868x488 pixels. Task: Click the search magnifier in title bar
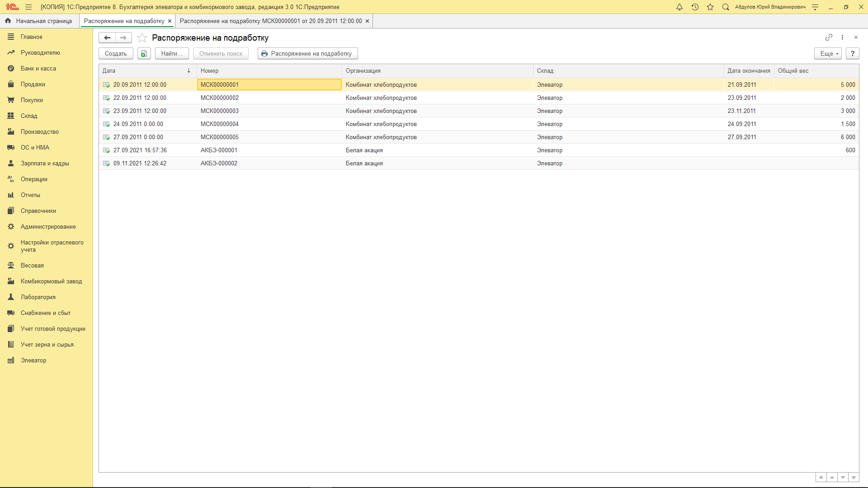[x=726, y=7]
